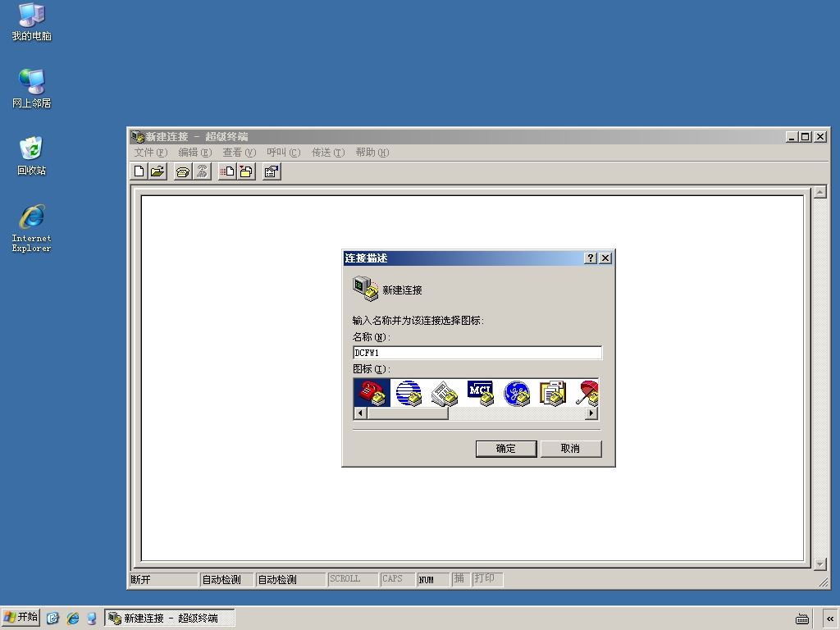Select the red telephone connection icon
The width and height of the screenshot is (840, 630).
pos(372,393)
